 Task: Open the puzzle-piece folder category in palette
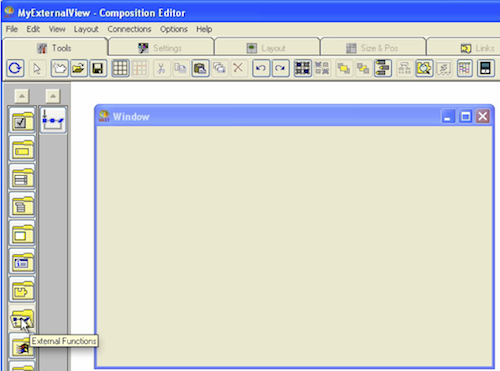click(x=22, y=290)
